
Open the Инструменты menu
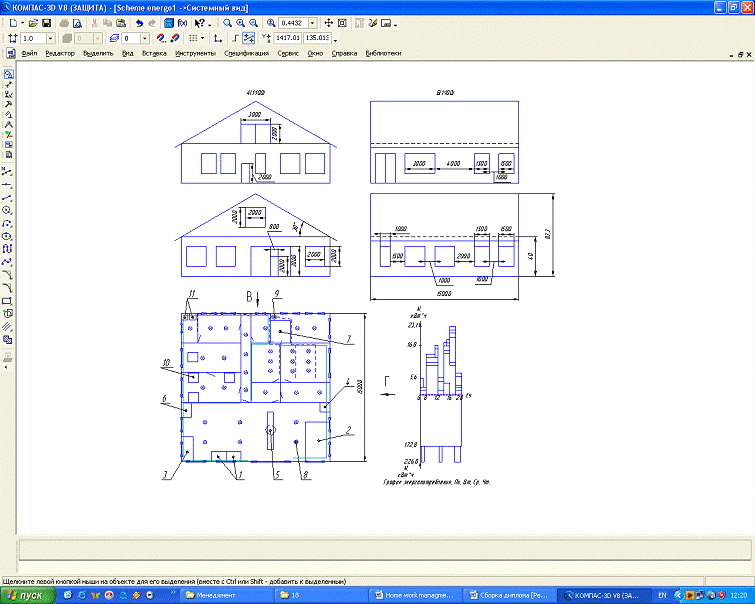194,51
